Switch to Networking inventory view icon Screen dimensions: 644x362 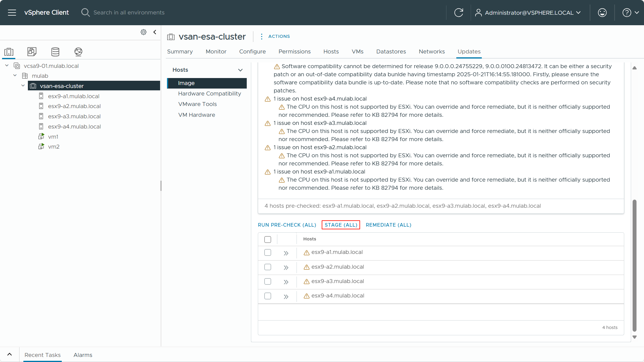tap(78, 52)
